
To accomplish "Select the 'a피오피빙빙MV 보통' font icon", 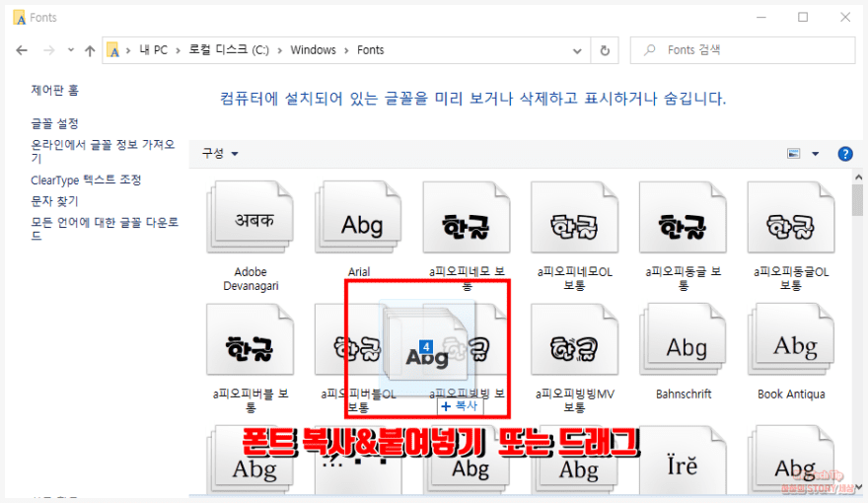I will (574, 339).
